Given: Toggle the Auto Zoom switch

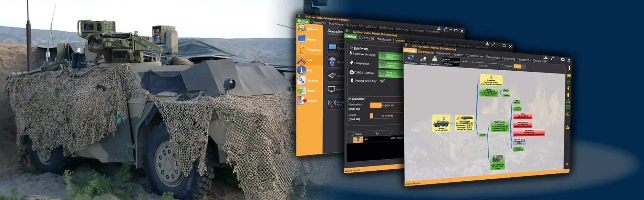Looking at the screenshot, I should [x=517, y=66].
